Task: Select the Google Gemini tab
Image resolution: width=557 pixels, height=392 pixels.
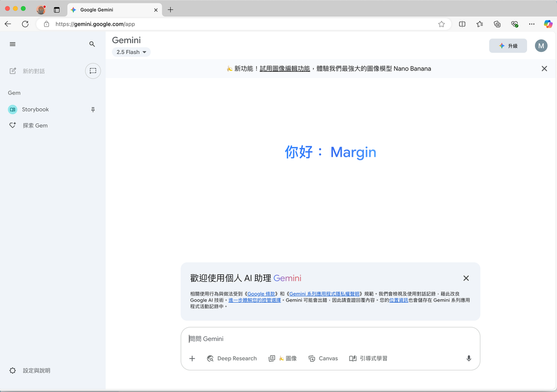Action: coord(114,10)
